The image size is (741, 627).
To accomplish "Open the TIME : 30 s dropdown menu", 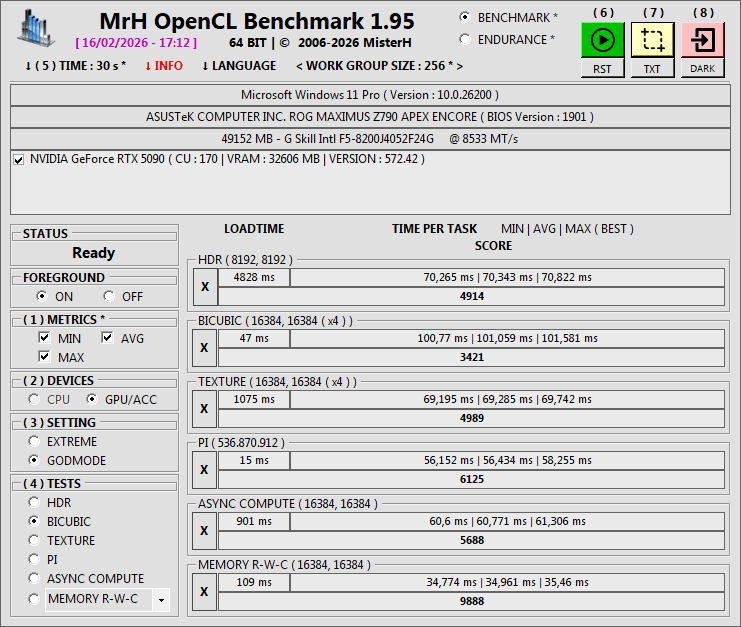I will click(76, 66).
